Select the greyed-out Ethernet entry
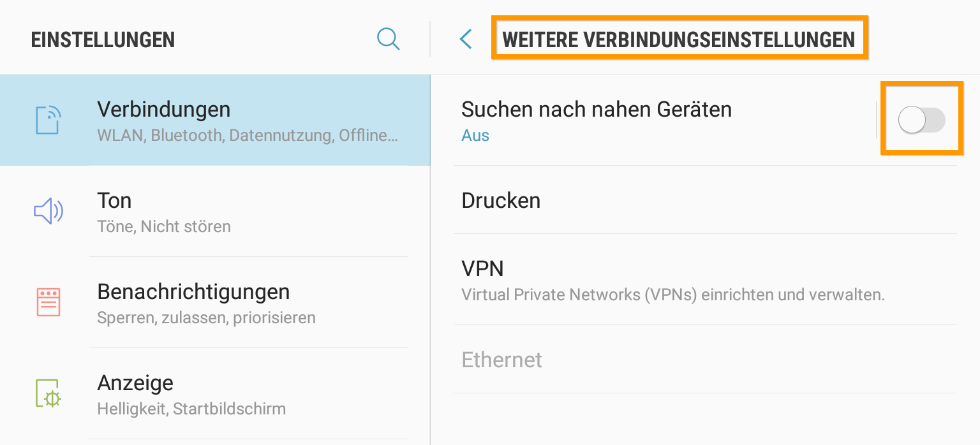Image resolution: width=980 pixels, height=445 pixels. point(705,360)
